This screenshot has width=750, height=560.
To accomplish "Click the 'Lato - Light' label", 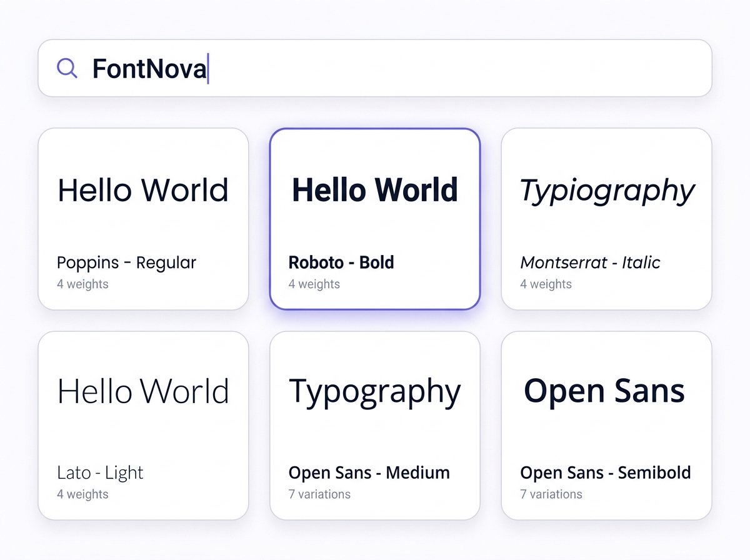I will [100, 473].
